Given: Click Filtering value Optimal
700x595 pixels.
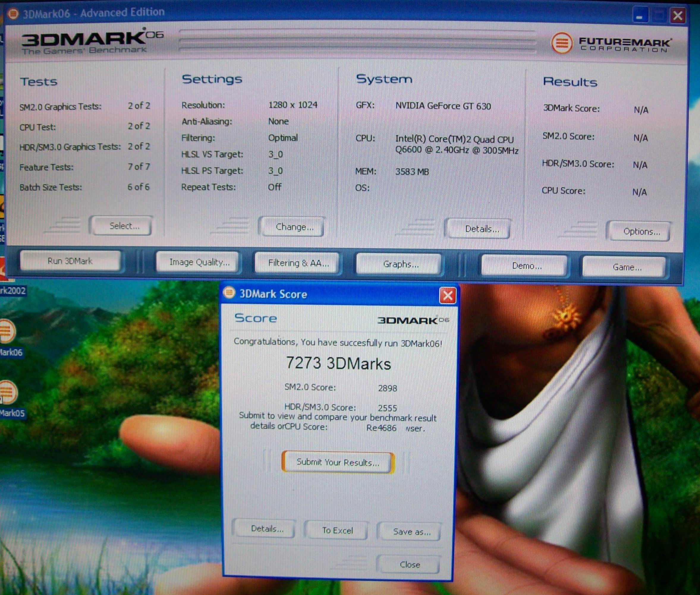Looking at the screenshot, I should click(x=283, y=138).
